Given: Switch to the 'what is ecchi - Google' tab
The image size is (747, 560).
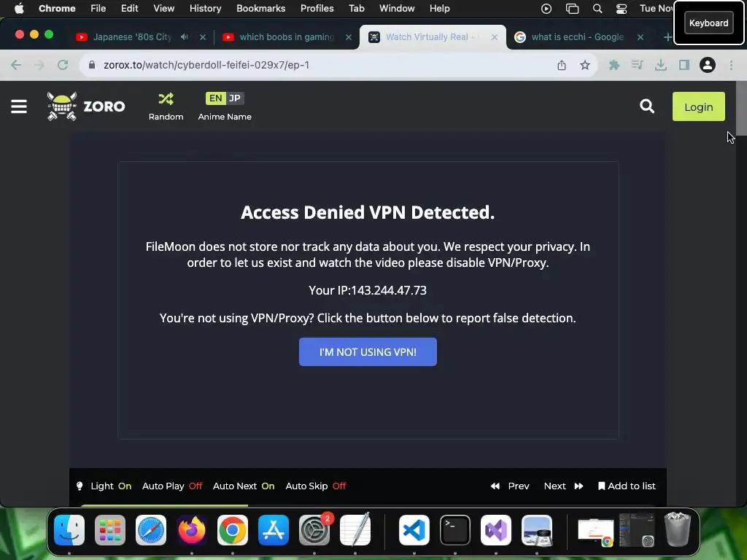Looking at the screenshot, I should [x=578, y=37].
